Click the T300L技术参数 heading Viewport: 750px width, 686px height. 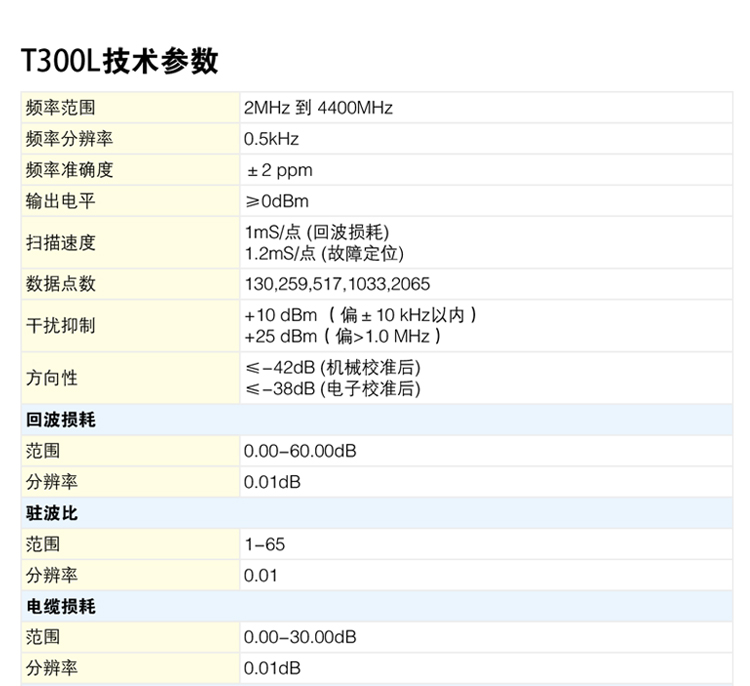point(119,61)
